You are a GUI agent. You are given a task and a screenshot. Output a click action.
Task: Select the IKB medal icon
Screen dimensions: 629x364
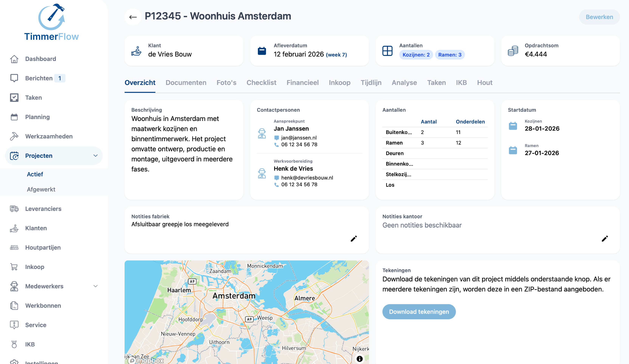click(14, 344)
